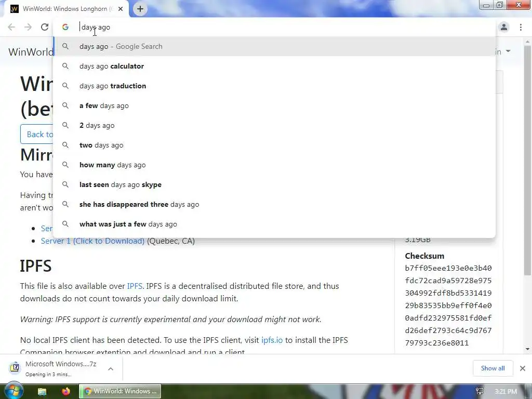The width and height of the screenshot is (532, 399).
Task: Click search icon beside 'days ago calculator'
Action: [x=65, y=66]
